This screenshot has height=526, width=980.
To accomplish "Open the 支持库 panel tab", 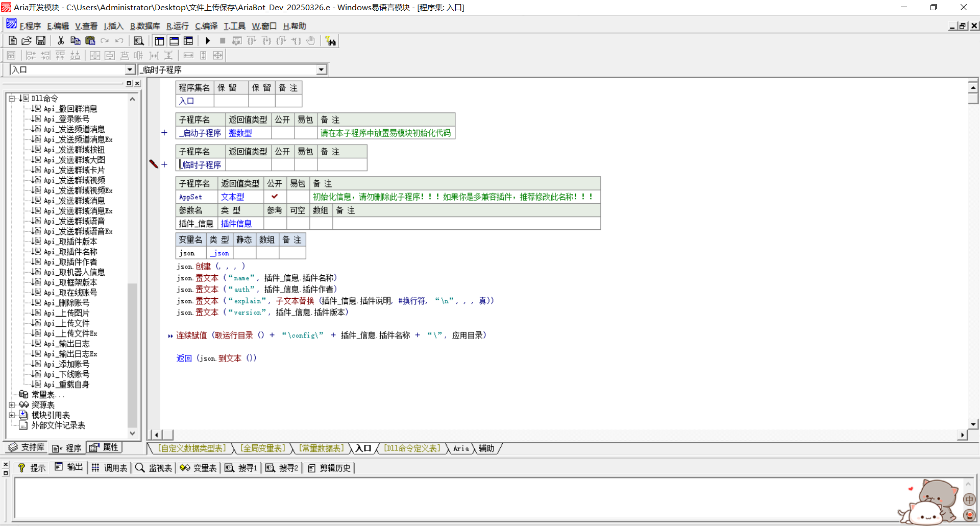I will [27, 447].
